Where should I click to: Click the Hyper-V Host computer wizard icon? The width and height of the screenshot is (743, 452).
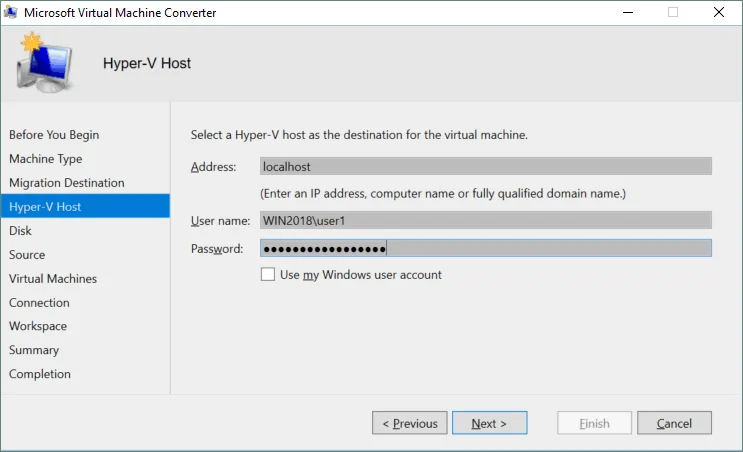click(x=45, y=62)
